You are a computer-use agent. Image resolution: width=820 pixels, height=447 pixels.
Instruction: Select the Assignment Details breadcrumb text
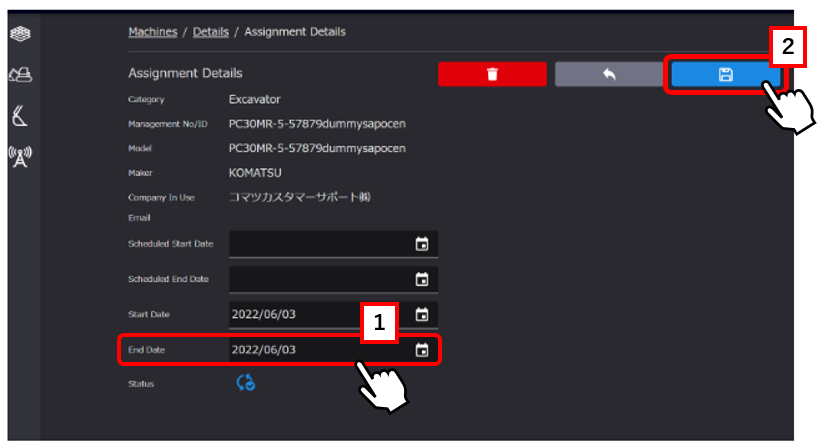pos(295,32)
